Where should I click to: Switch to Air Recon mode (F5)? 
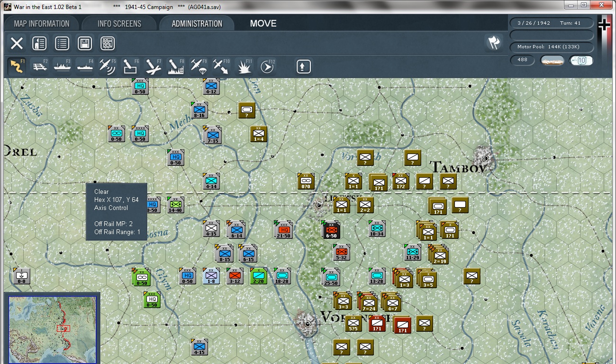tap(108, 66)
